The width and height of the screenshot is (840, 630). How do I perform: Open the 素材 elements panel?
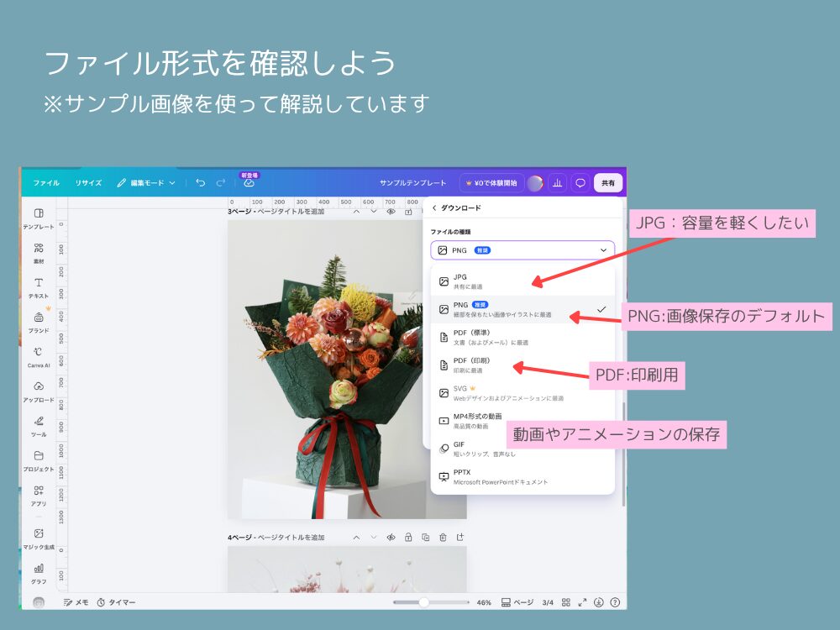39,253
